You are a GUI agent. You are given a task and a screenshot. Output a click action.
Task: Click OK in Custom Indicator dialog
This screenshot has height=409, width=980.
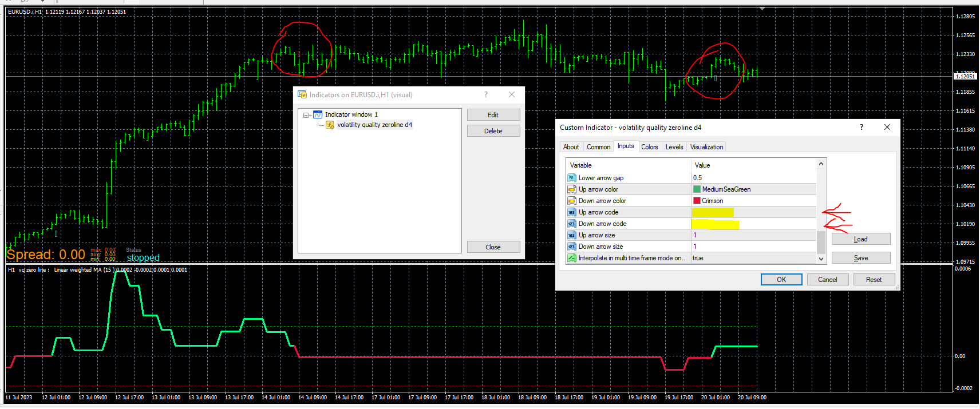pyautogui.click(x=781, y=280)
